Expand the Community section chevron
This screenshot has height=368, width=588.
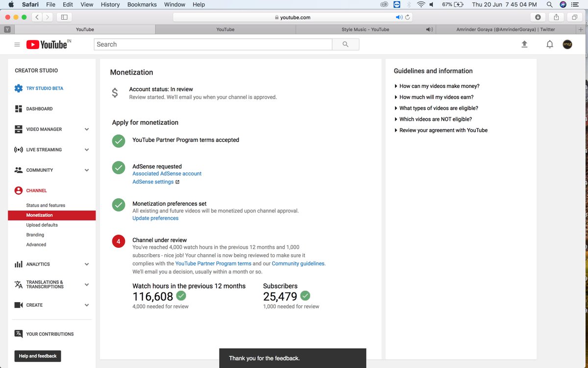pyautogui.click(x=87, y=170)
